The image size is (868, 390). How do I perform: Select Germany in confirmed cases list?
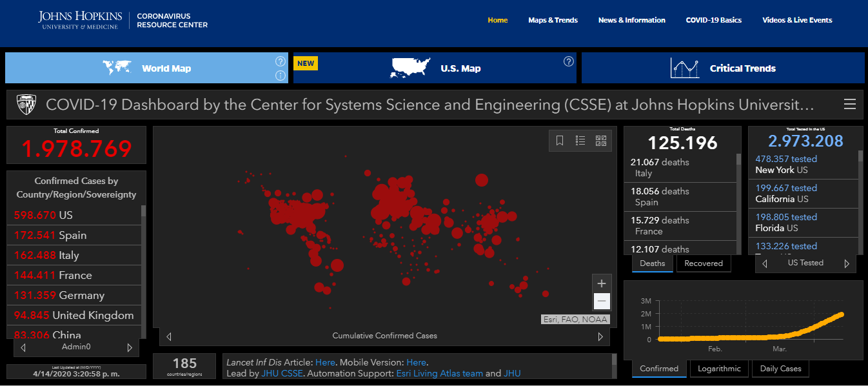click(74, 295)
